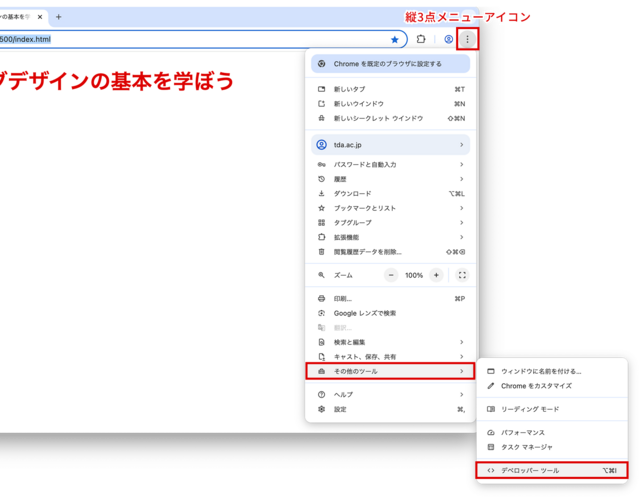This screenshot has width=640, height=498.
Task: Expand 拡張機能 submenu
Action: click(391, 237)
